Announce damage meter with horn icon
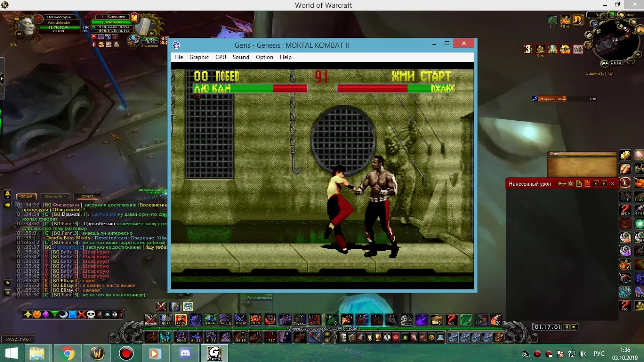The width and height of the screenshot is (644, 362). click(561, 184)
